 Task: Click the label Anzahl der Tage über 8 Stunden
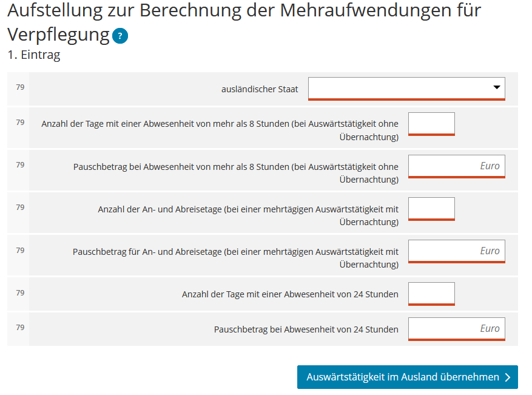(x=220, y=130)
